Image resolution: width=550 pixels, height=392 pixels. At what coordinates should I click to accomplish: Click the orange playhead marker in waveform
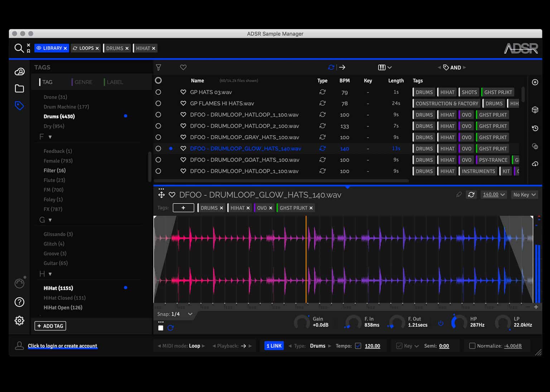pyautogui.click(x=306, y=259)
